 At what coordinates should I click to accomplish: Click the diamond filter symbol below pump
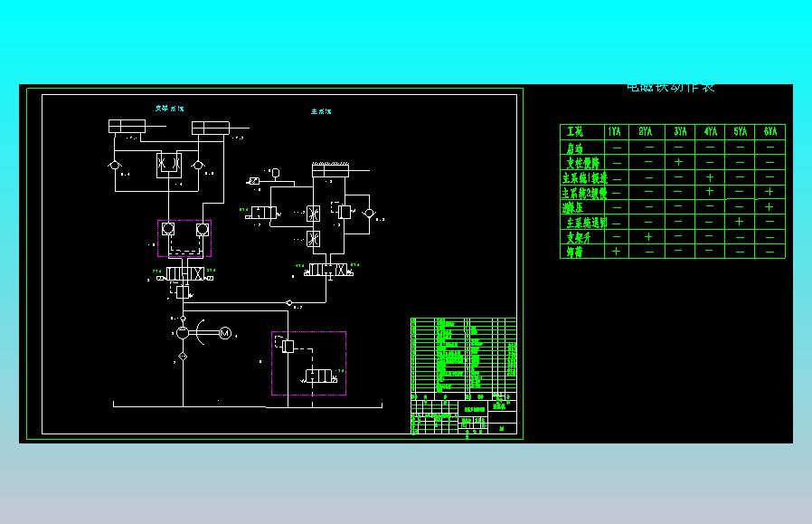(x=183, y=357)
